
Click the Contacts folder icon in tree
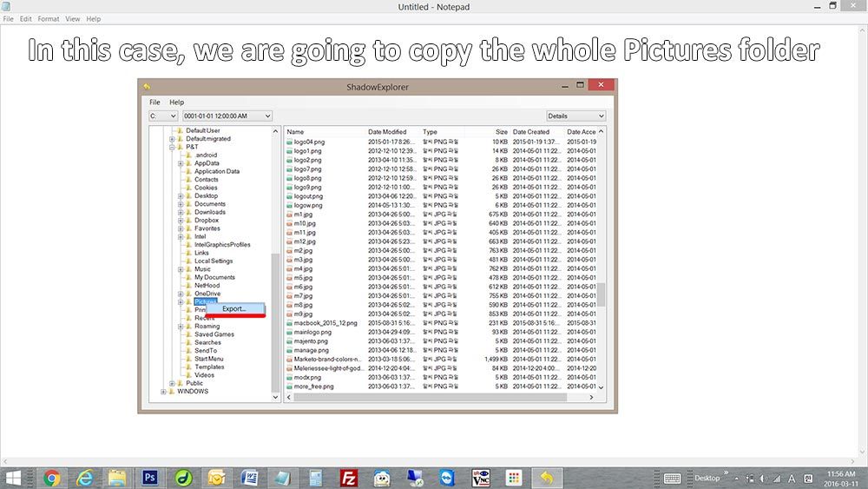[188, 180]
